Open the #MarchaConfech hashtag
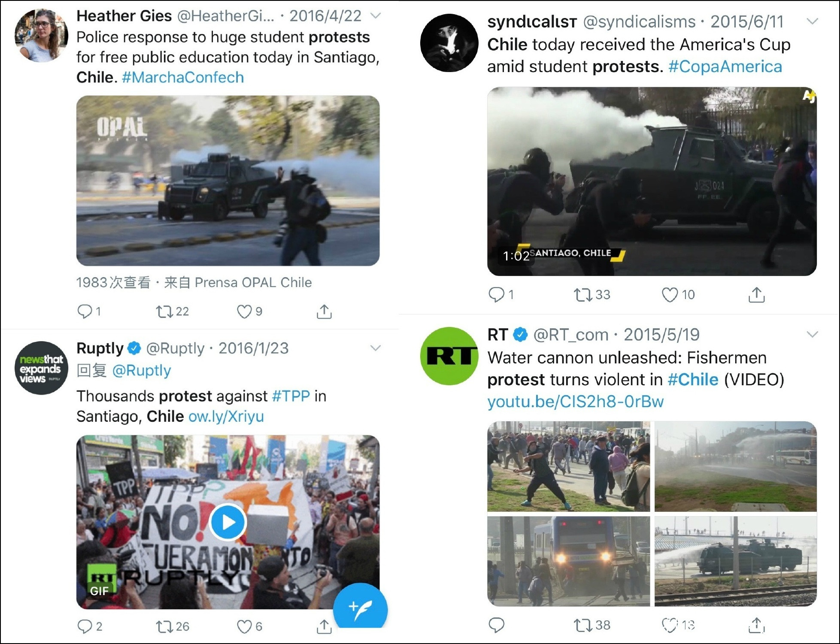This screenshot has height=644, width=840. pos(183,77)
